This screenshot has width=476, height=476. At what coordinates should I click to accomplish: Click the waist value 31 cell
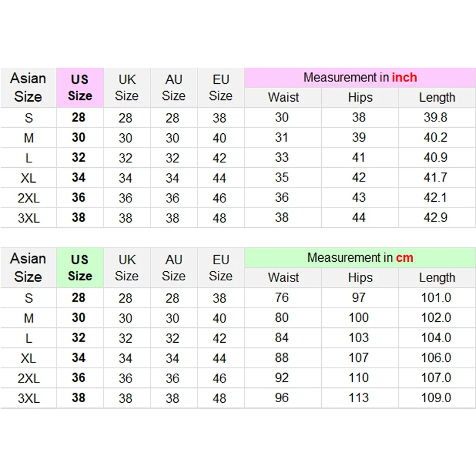(282, 137)
